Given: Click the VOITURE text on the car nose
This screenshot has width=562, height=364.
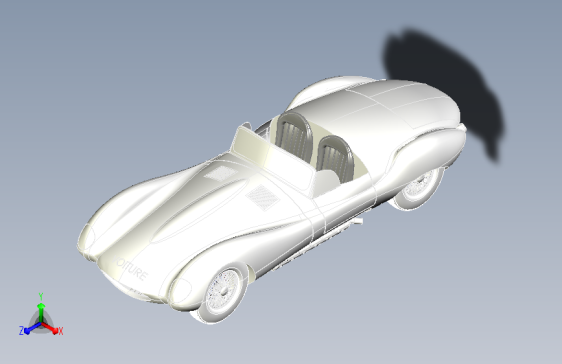Looking at the screenshot, I should pyautogui.click(x=130, y=269).
